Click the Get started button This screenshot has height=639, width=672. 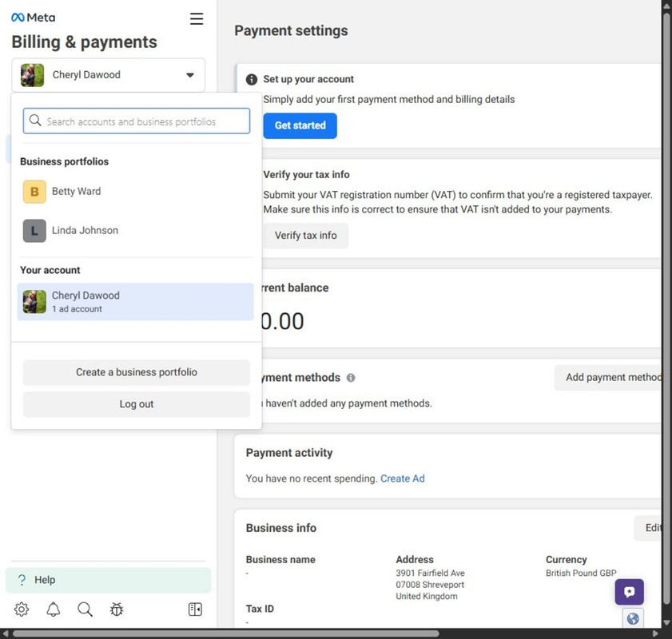point(300,125)
